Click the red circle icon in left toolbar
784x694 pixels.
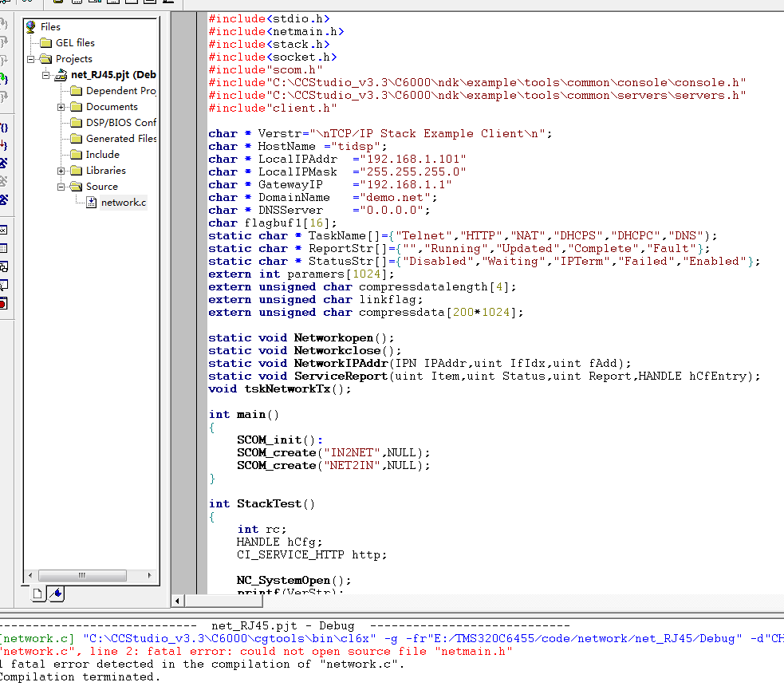(3, 303)
